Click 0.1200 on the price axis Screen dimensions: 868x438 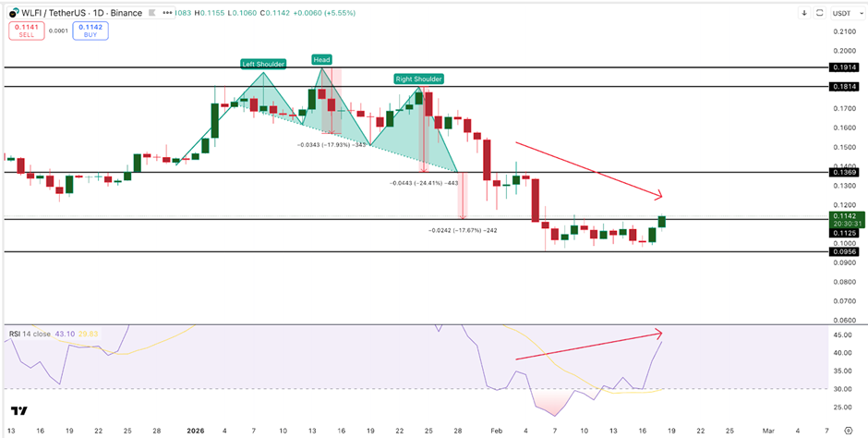pyautogui.click(x=844, y=205)
